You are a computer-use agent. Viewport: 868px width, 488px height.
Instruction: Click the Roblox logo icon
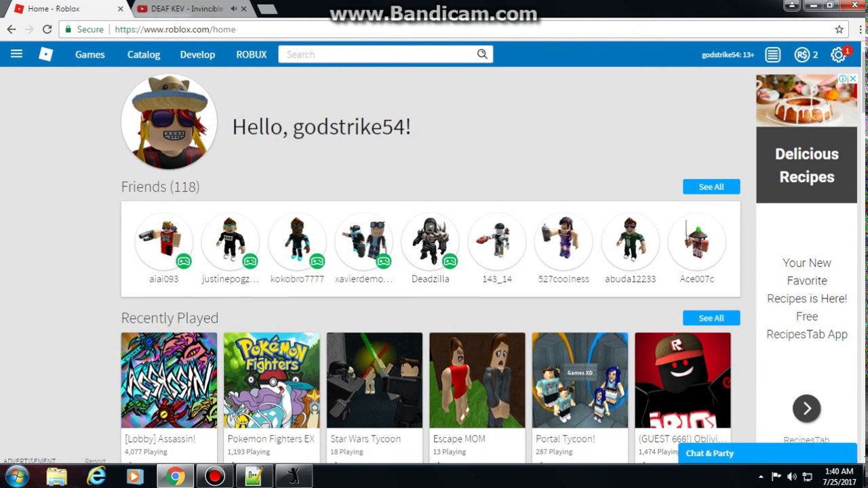tap(45, 54)
